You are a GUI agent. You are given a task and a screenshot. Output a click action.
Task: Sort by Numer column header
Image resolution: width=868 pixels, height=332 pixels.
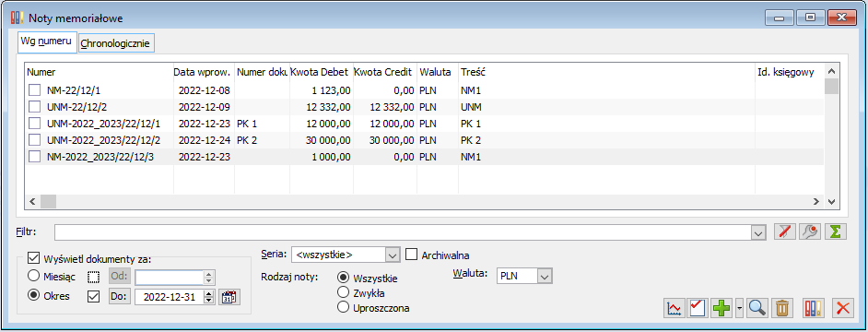[x=99, y=72]
